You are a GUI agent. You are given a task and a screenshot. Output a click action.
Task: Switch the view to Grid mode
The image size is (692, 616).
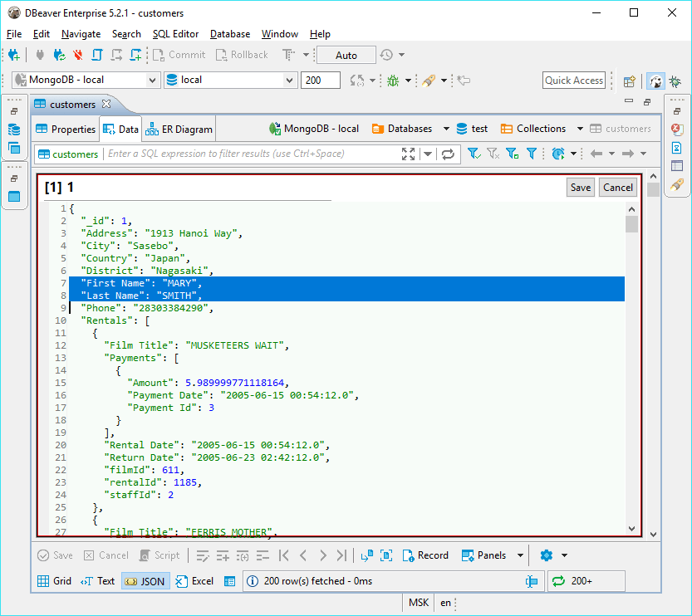(x=55, y=581)
